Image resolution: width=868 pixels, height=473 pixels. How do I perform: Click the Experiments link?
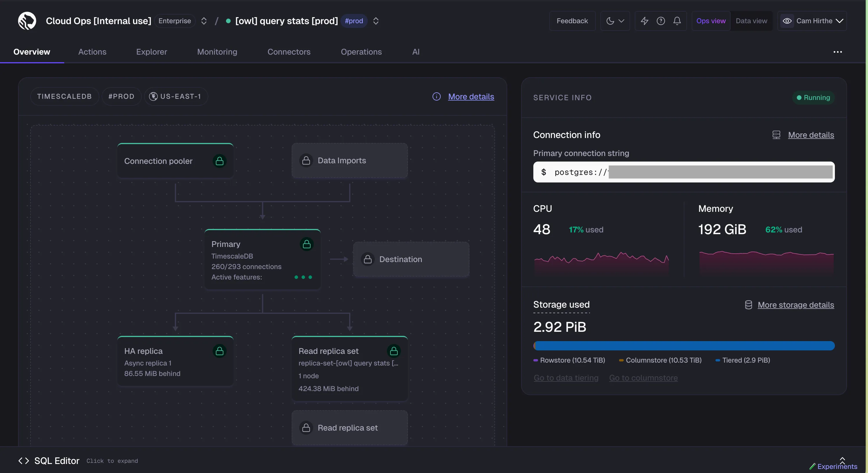[837, 466]
